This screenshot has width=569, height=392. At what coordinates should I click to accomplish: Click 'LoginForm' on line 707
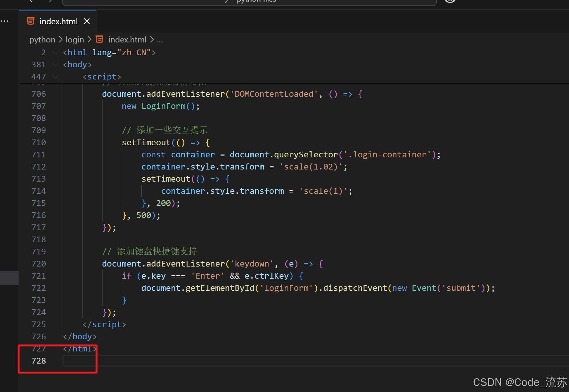click(163, 106)
